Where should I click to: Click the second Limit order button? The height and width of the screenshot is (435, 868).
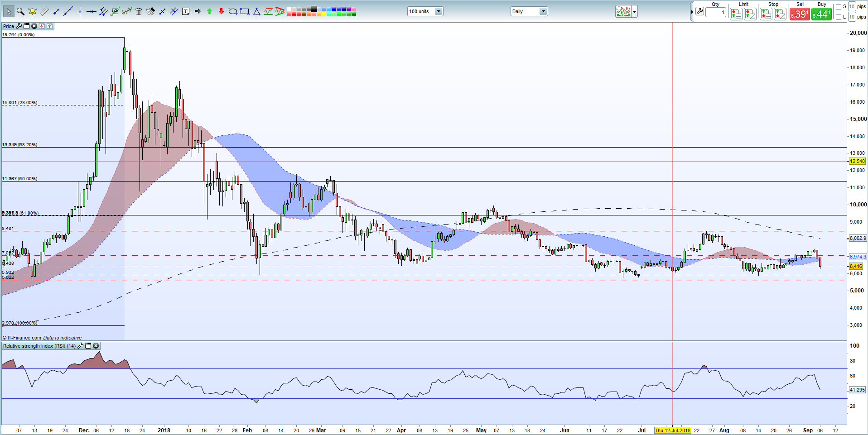750,14
